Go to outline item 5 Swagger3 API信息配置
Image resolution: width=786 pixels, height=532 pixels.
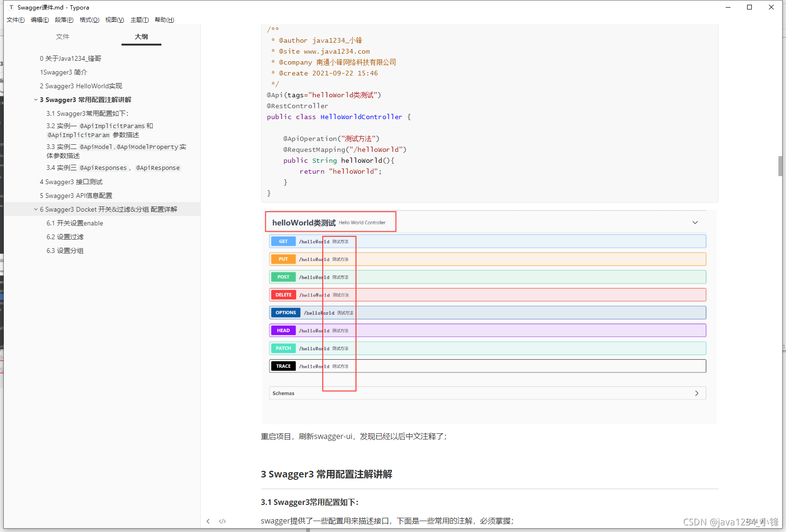[x=76, y=196]
